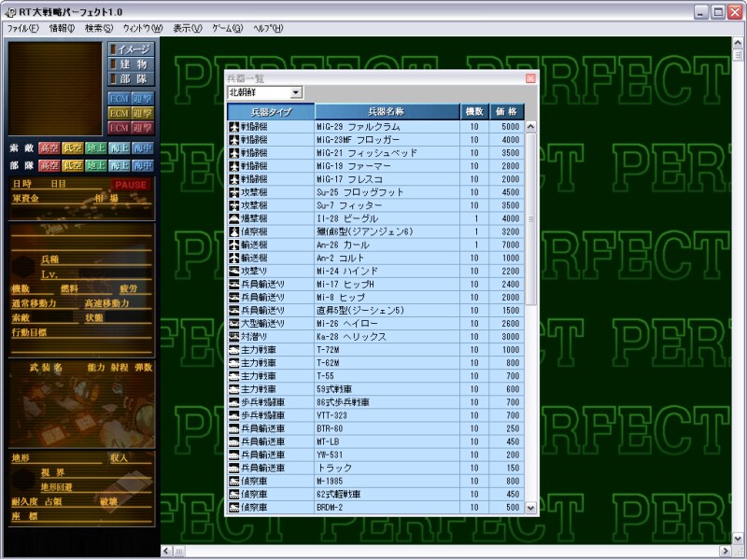Viewport: 747px width, 560px height.
Task: Click the weapon list scrollbar down arrow
Action: click(531, 509)
